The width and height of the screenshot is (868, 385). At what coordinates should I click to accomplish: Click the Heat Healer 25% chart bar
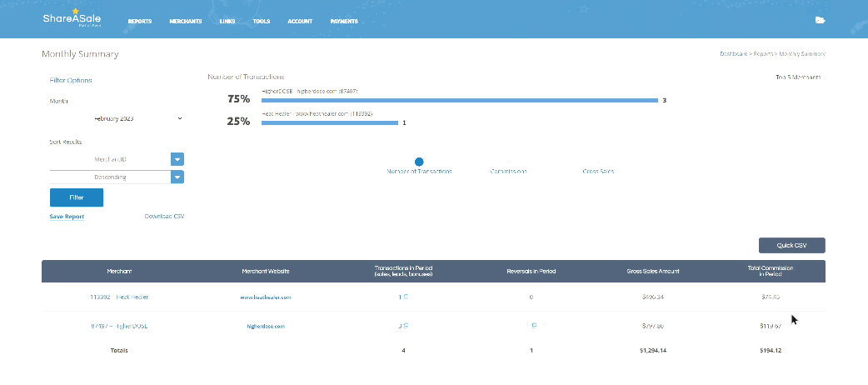coord(330,122)
